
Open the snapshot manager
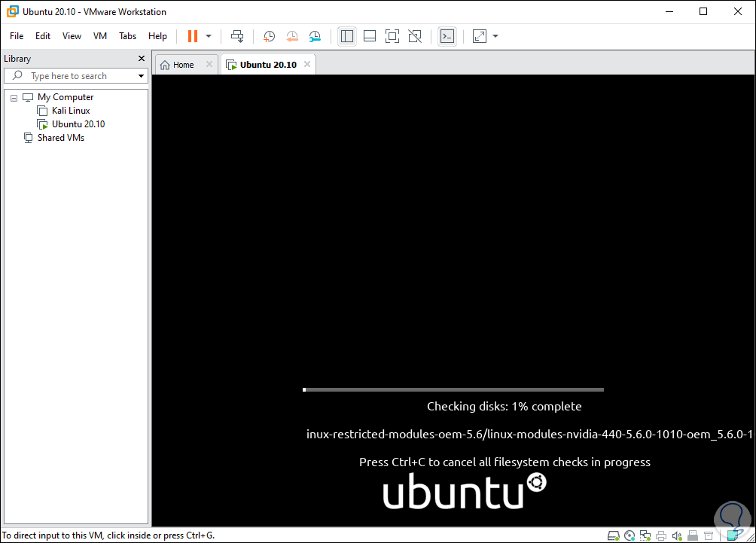tap(315, 36)
